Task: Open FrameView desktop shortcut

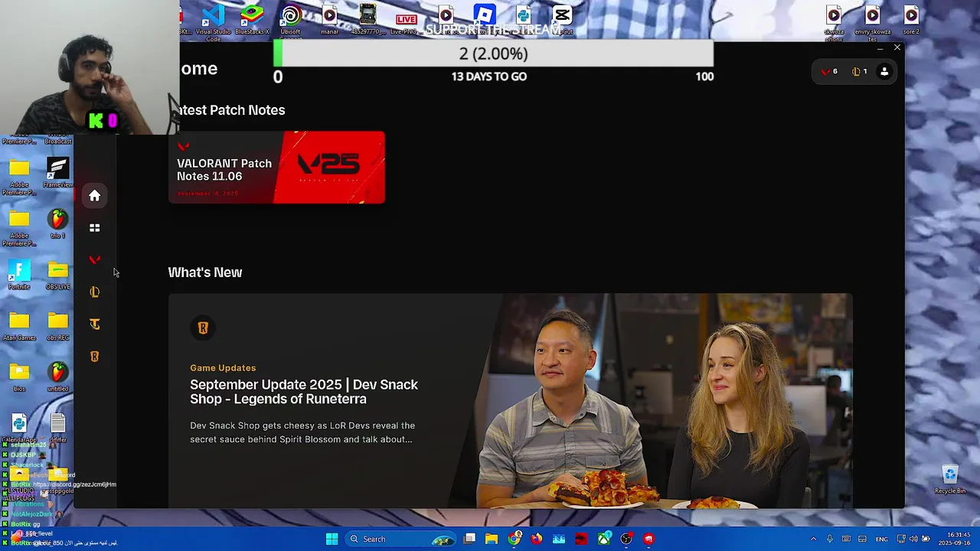Action: point(57,173)
